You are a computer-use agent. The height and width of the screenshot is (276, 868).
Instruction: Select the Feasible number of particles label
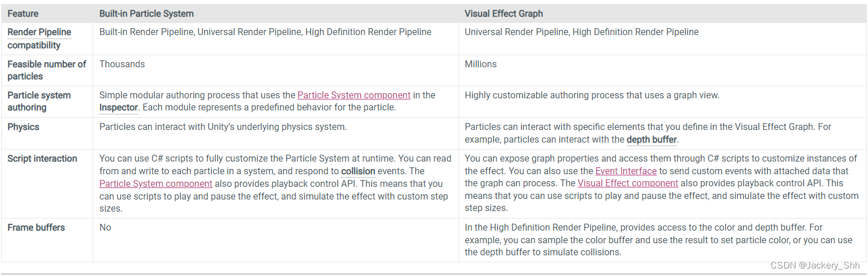(x=47, y=70)
